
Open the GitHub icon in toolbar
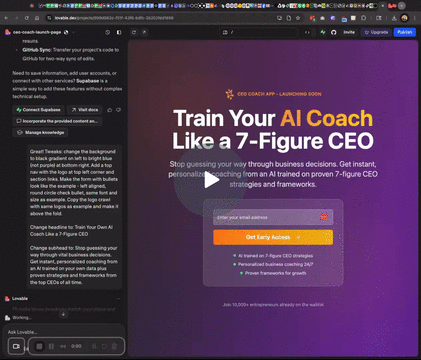(x=334, y=32)
